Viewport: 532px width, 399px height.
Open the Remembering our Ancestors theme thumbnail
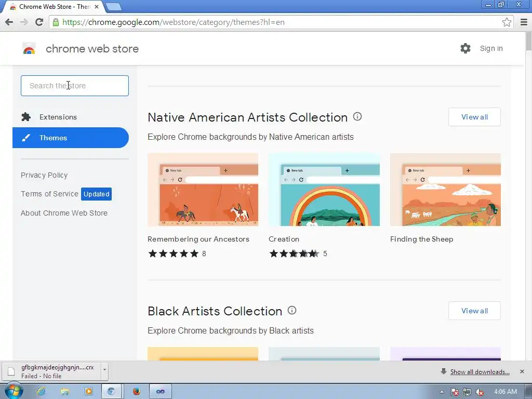tap(203, 190)
